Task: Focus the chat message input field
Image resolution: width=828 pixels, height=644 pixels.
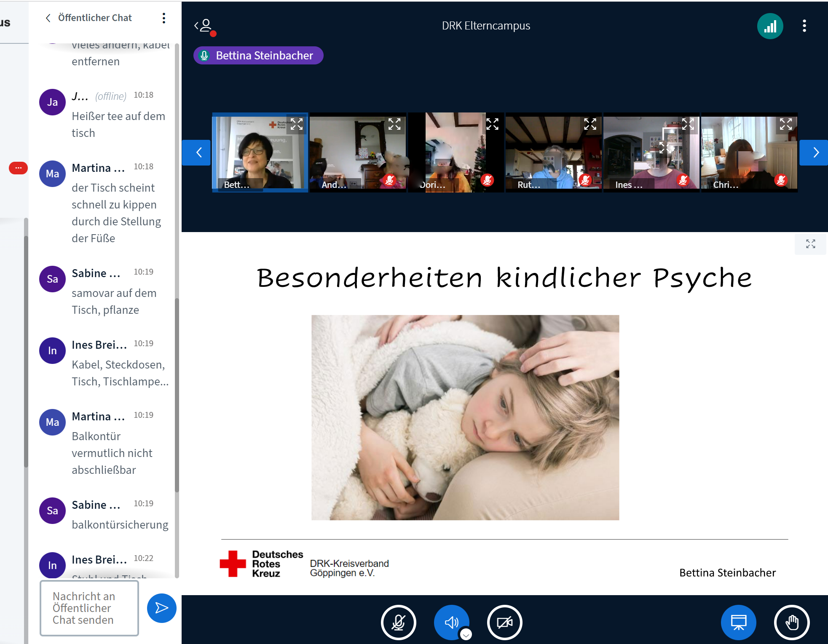Action: tap(89, 608)
